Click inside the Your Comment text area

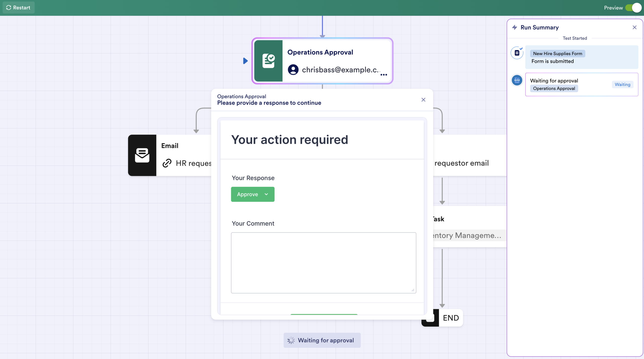tap(323, 263)
